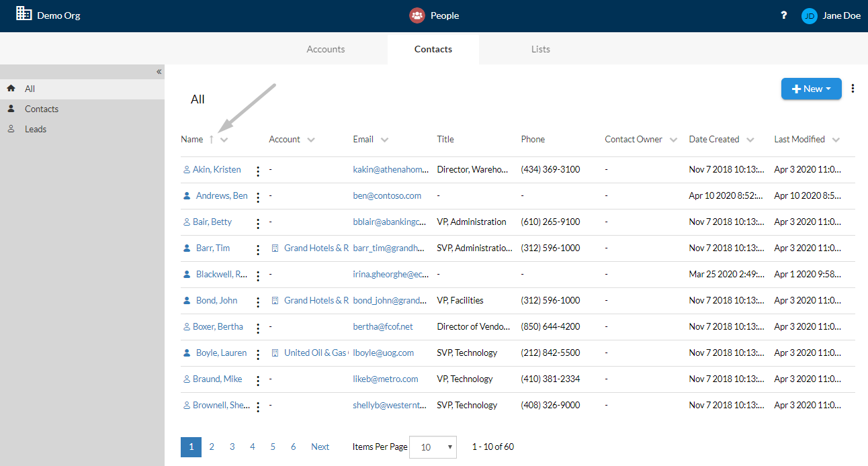
Task: Click the Demo Org building icon
Action: pyautogui.click(x=24, y=13)
